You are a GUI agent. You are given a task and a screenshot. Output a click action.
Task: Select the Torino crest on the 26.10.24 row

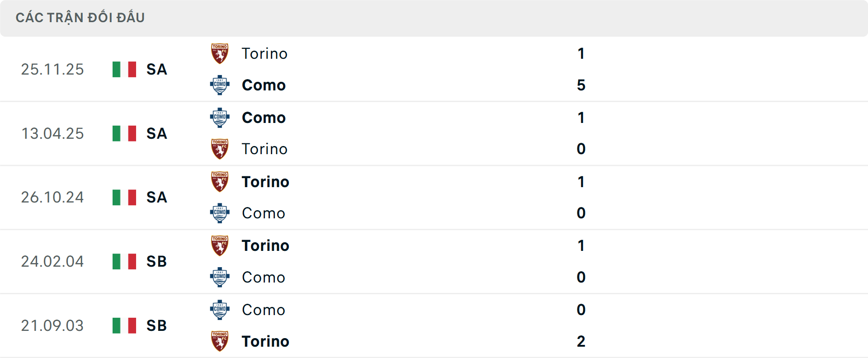220,180
